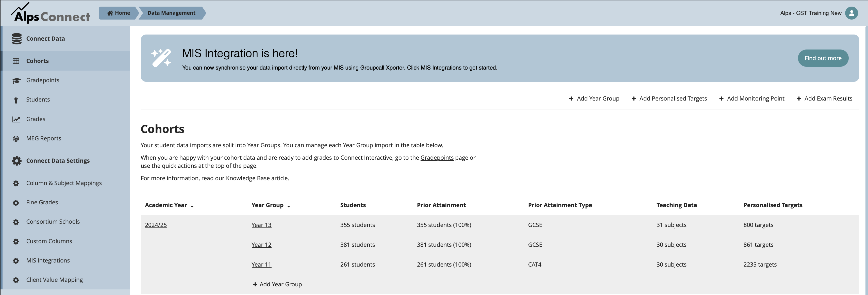The width and height of the screenshot is (868, 295).
Task: Click the gear icon beside Fine Grades
Action: click(x=16, y=203)
